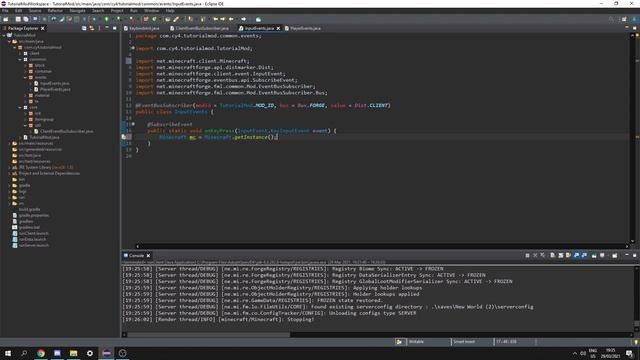Switch to ClientEventBusSubscriber.java editor tab
The image size is (640, 360).
199,28
